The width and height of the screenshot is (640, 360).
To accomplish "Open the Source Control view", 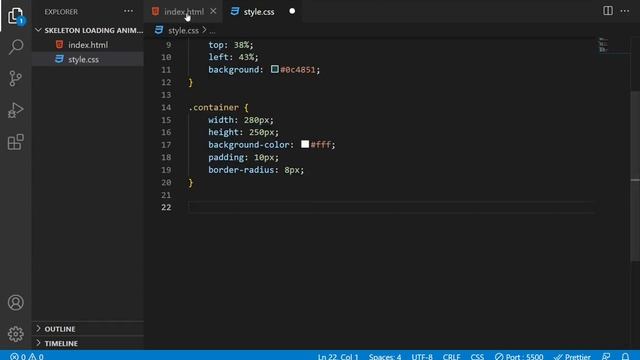I will [x=16, y=78].
